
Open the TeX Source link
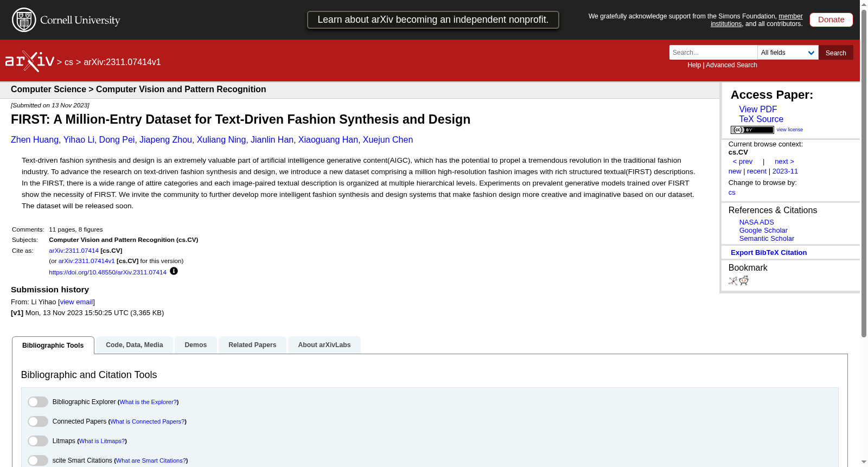761,119
